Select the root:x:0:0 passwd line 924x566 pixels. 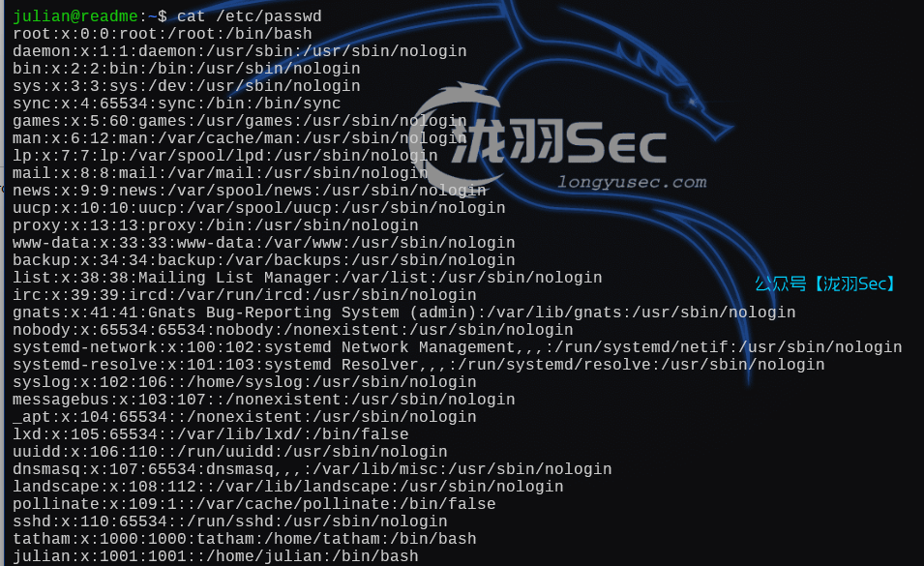tap(163, 34)
